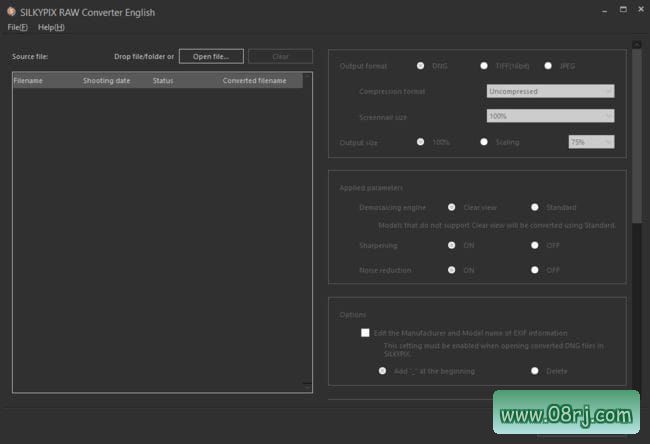
Task: Open the 75% scaling dropdown
Action: (x=591, y=142)
